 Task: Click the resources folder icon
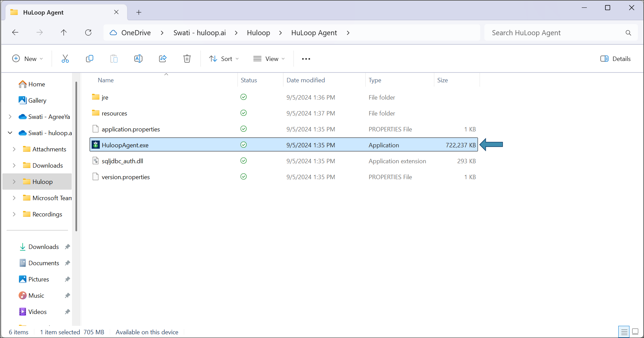[96, 113]
